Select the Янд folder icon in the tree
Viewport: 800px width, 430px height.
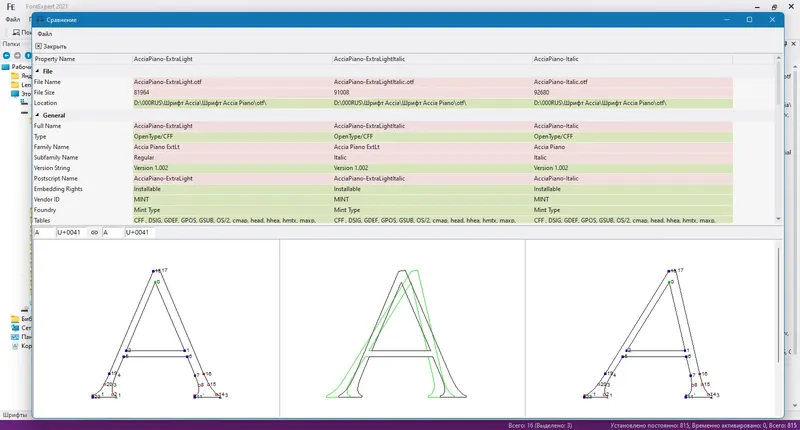15,76
